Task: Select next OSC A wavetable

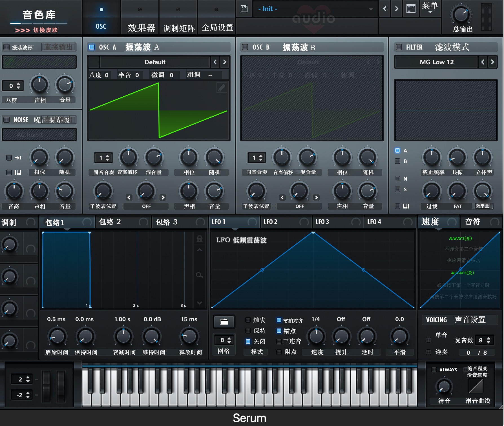Action: (x=225, y=62)
